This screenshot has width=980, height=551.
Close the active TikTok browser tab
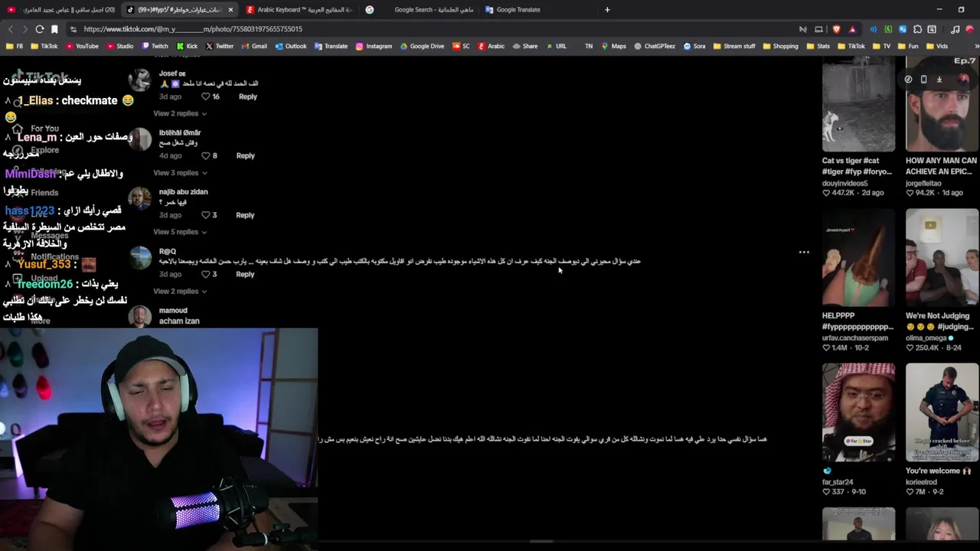230,10
